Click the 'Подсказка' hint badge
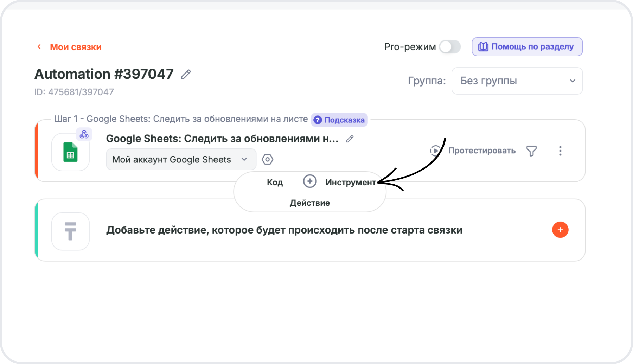 click(339, 120)
